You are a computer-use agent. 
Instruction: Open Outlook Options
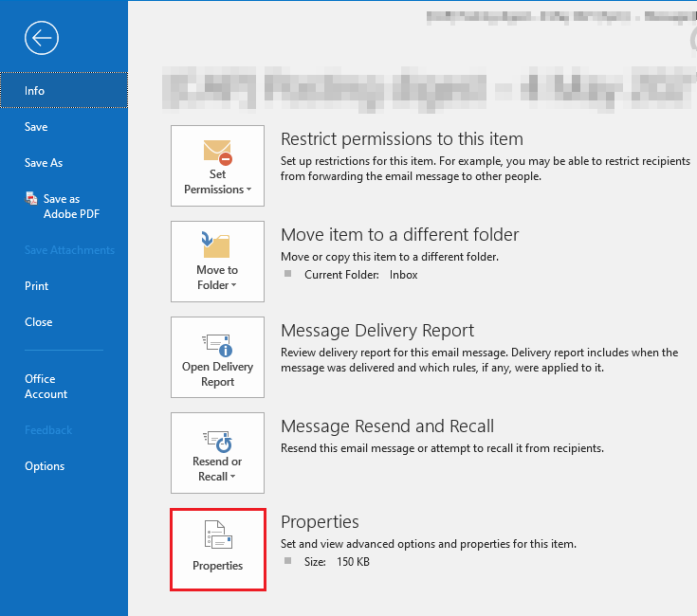click(45, 466)
